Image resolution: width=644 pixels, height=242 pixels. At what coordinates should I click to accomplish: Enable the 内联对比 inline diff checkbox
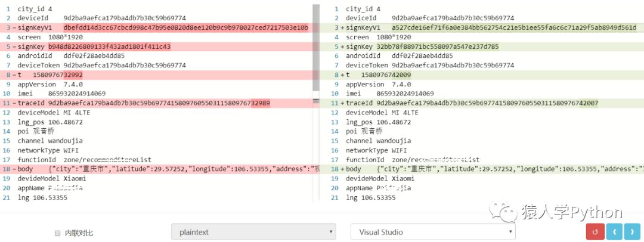click(x=57, y=233)
